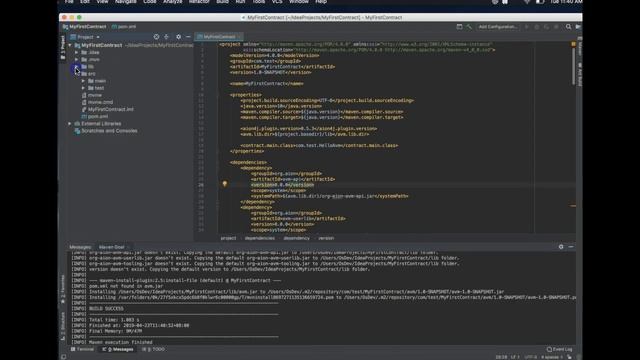This screenshot has height=360, width=640.
Task: Click the UTF-8 encoding indicator in status bar
Action: point(531,357)
